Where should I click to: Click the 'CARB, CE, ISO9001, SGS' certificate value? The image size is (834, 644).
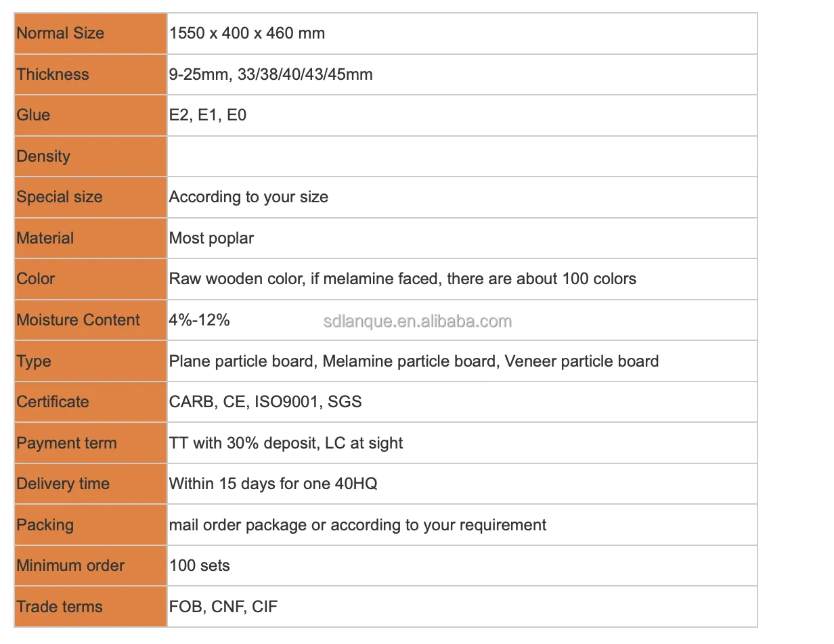click(265, 402)
